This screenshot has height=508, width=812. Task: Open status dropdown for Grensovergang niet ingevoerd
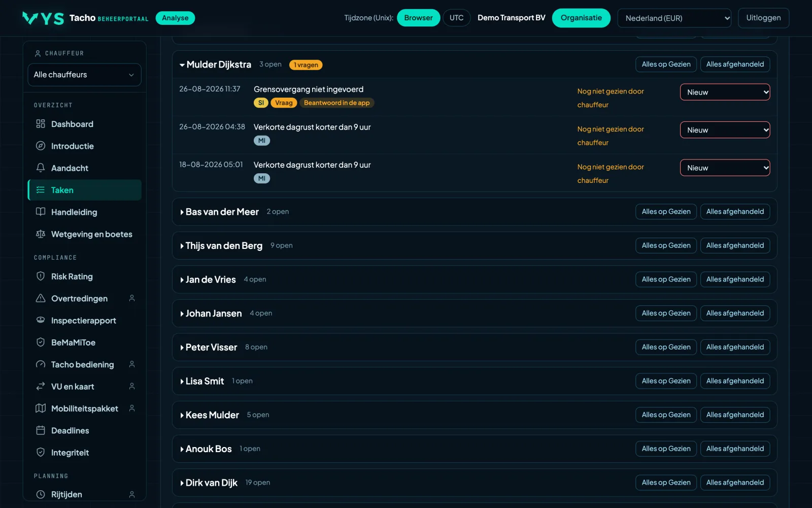pyautogui.click(x=725, y=92)
